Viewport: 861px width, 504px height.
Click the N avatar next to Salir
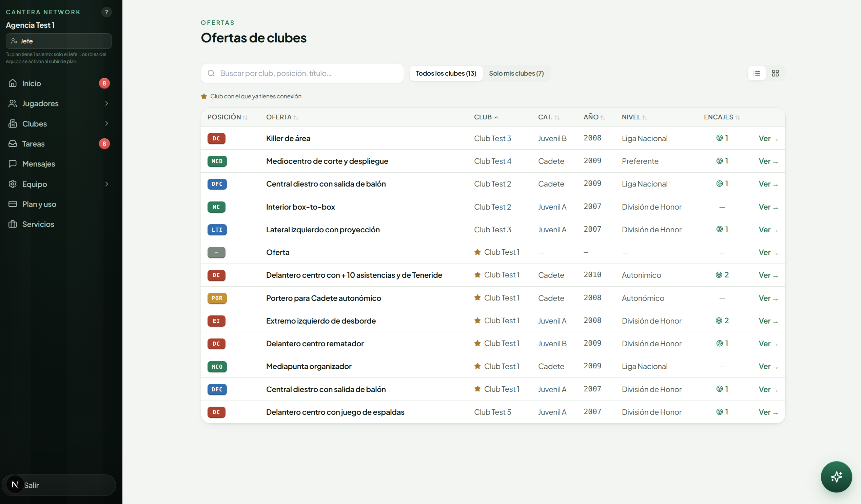pos(15,485)
